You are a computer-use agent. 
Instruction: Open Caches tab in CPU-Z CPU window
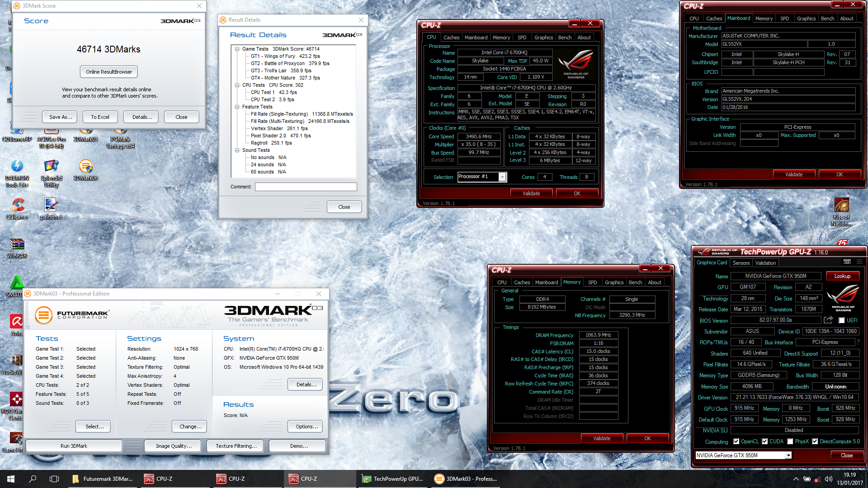[451, 38]
